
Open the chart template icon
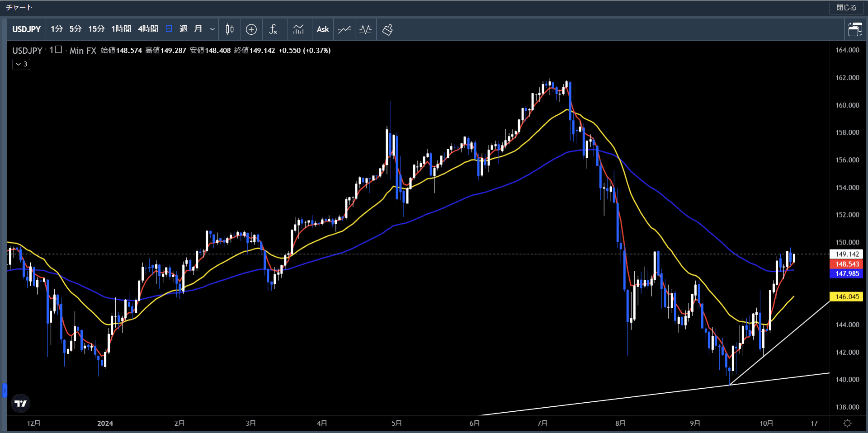click(x=298, y=29)
